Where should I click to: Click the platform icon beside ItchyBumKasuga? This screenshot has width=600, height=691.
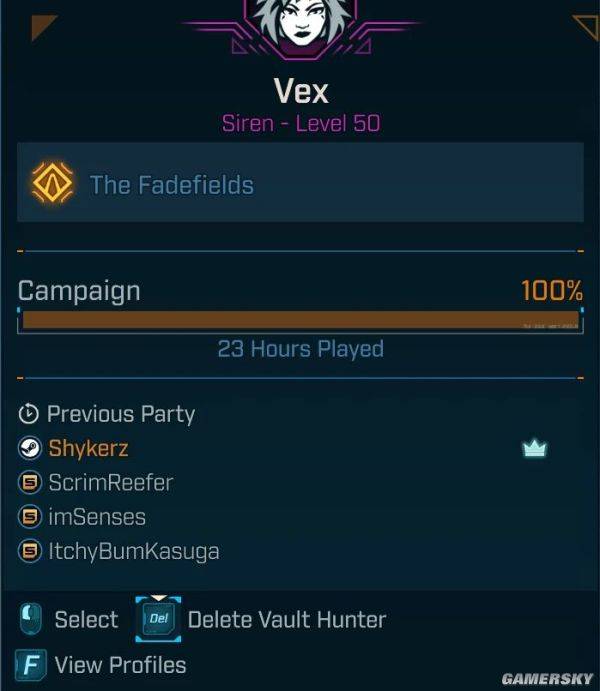click(x=30, y=551)
